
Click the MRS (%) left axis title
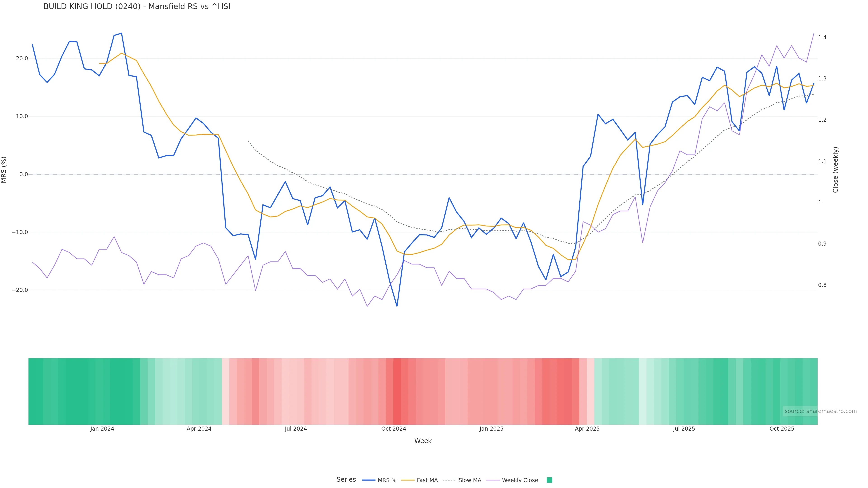tap(4, 170)
